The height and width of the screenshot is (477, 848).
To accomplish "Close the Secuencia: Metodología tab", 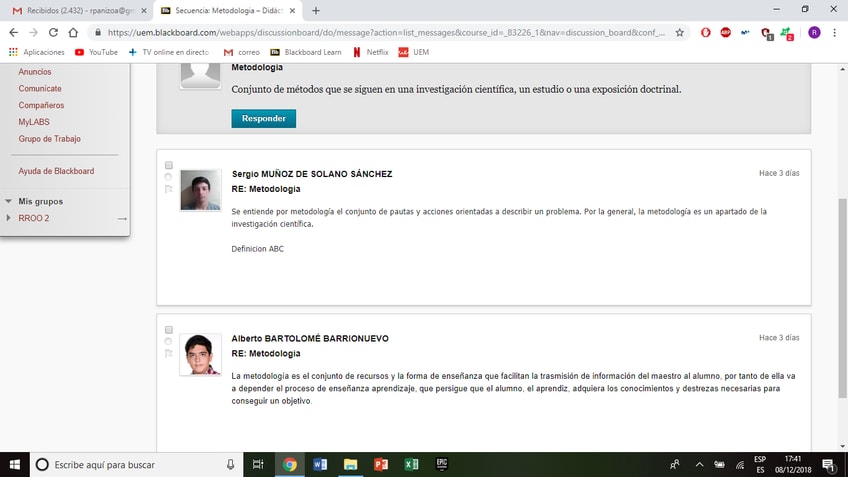I will pos(292,11).
